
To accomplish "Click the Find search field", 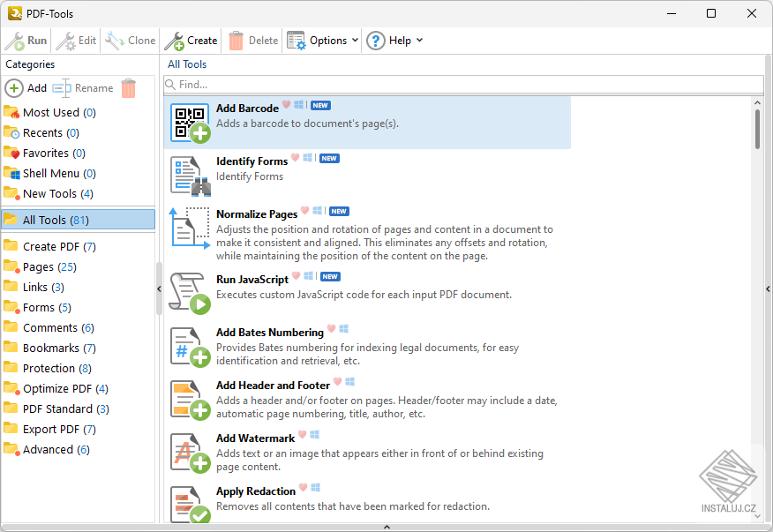I will click(x=463, y=85).
